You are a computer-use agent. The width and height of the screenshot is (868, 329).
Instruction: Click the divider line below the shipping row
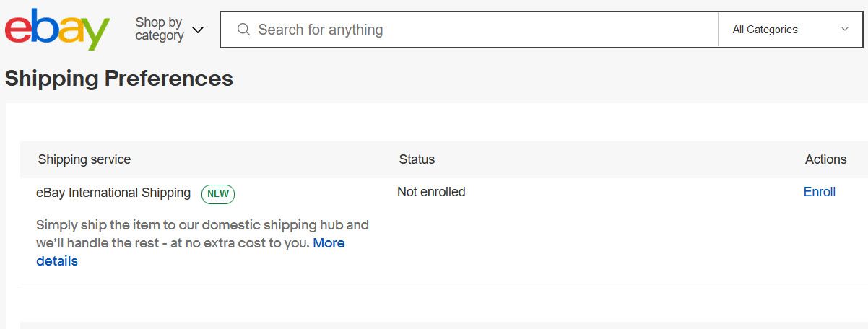443,284
